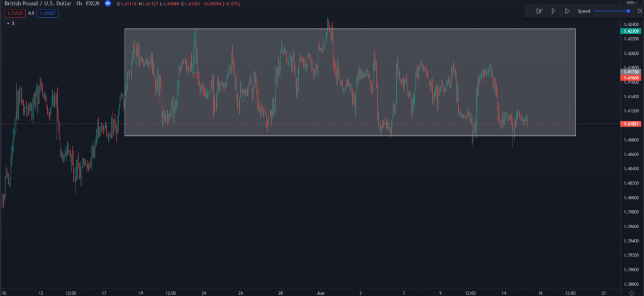The width and height of the screenshot is (644, 296).
Task: Click the red current price label 1.41021
Action: pyautogui.click(x=631, y=124)
